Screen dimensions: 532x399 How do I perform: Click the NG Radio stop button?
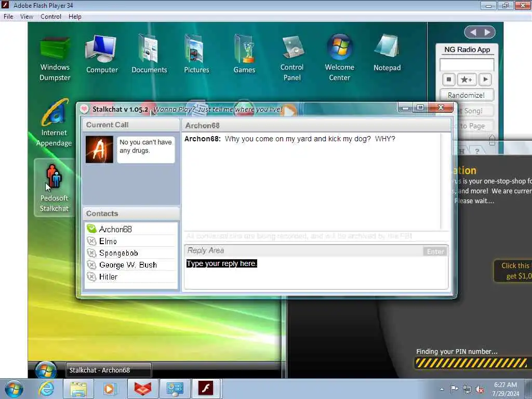(x=448, y=79)
